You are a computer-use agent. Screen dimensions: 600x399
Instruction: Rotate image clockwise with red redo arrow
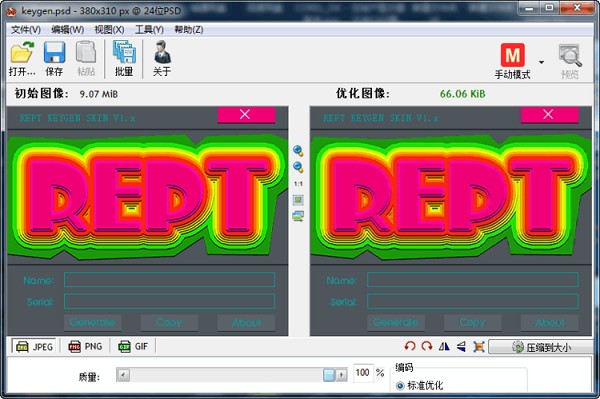pyautogui.click(x=427, y=347)
